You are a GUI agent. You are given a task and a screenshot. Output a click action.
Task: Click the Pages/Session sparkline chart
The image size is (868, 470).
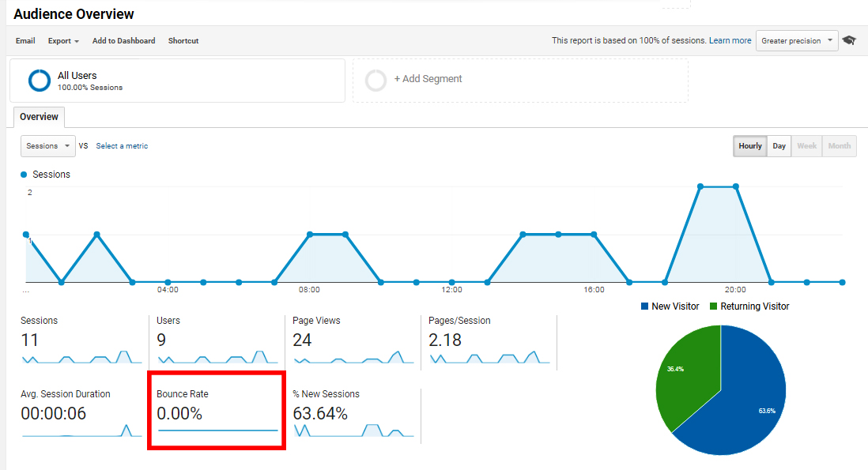click(x=489, y=357)
